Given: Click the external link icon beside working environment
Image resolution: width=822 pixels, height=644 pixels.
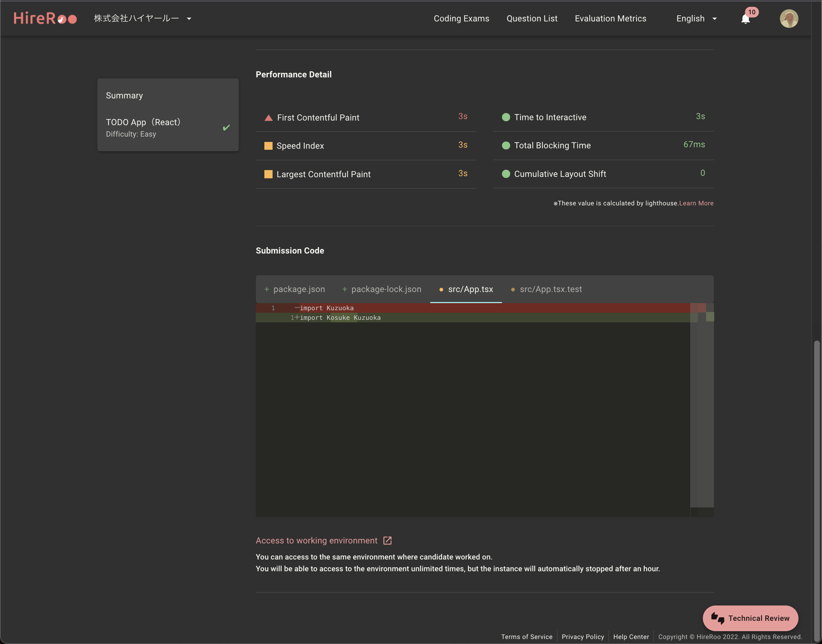Looking at the screenshot, I should pyautogui.click(x=388, y=540).
